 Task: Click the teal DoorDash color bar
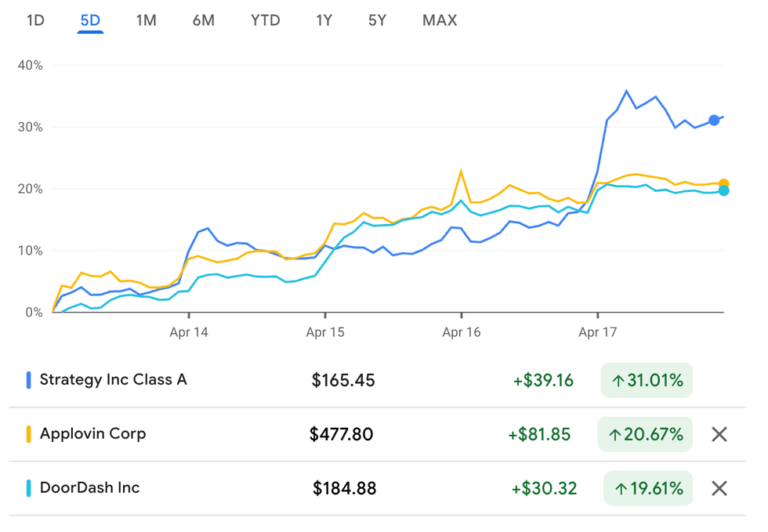point(30,487)
